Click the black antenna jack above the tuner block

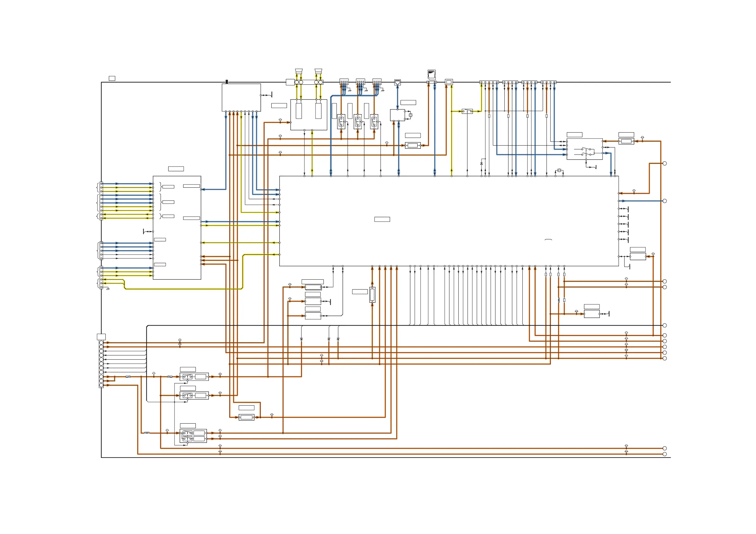(227, 81)
